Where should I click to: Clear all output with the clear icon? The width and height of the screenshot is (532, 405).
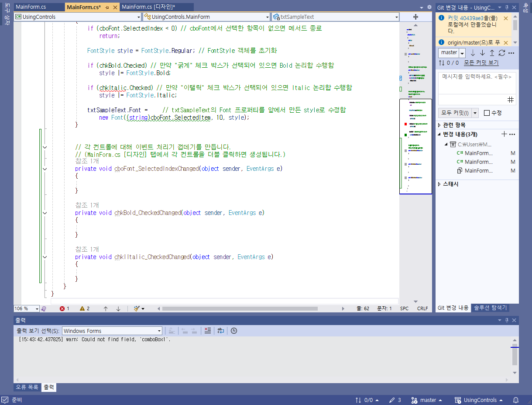point(208,331)
